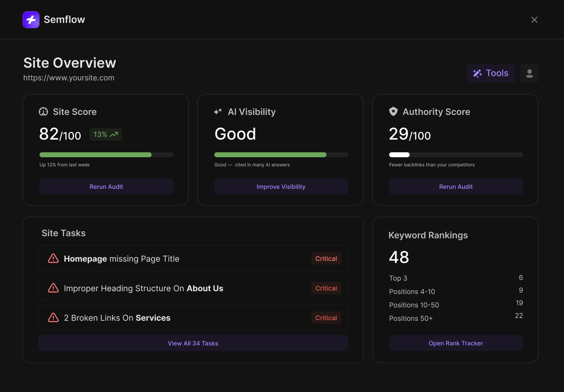Open the Broken Links On Services task

pyautogui.click(x=193, y=318)
